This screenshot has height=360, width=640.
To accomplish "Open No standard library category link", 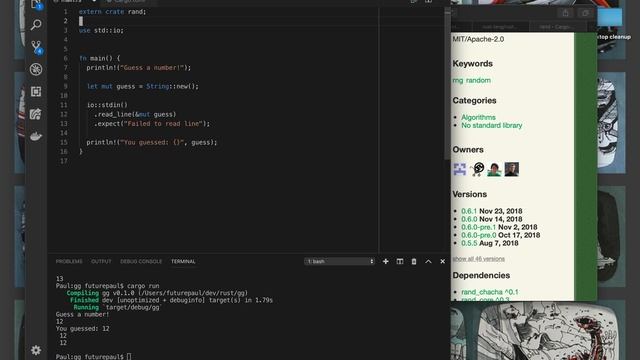I will [491, 125].
